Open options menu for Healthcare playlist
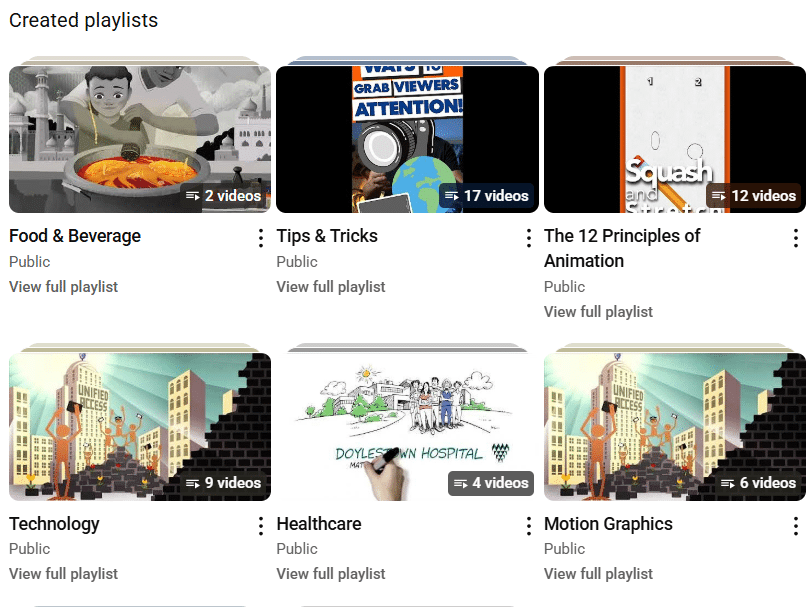 coord(529,526)
